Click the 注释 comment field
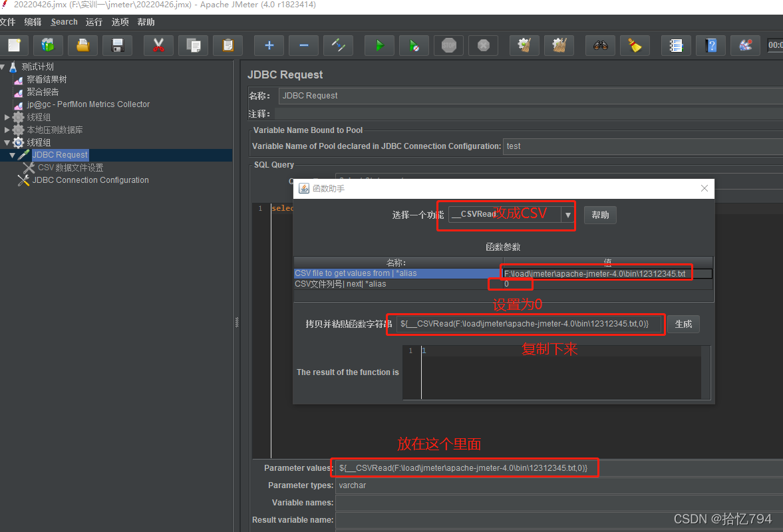 coord(528,114)
